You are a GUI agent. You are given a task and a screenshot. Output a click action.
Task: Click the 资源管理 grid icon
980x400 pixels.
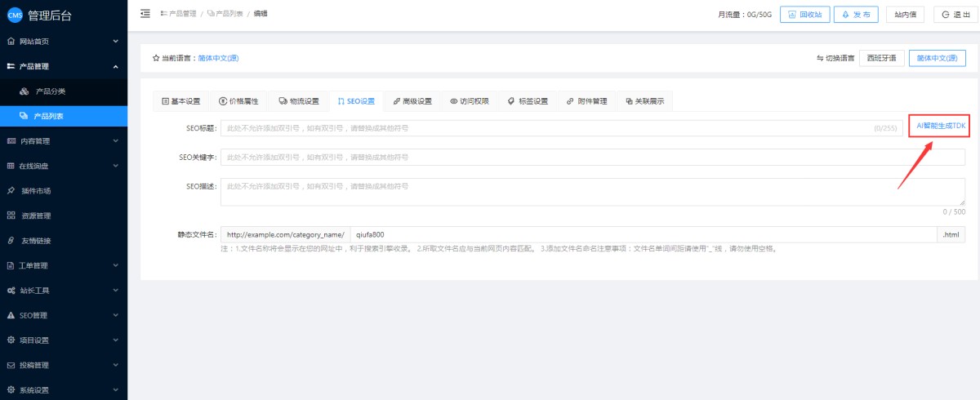[x=11, y=216]
